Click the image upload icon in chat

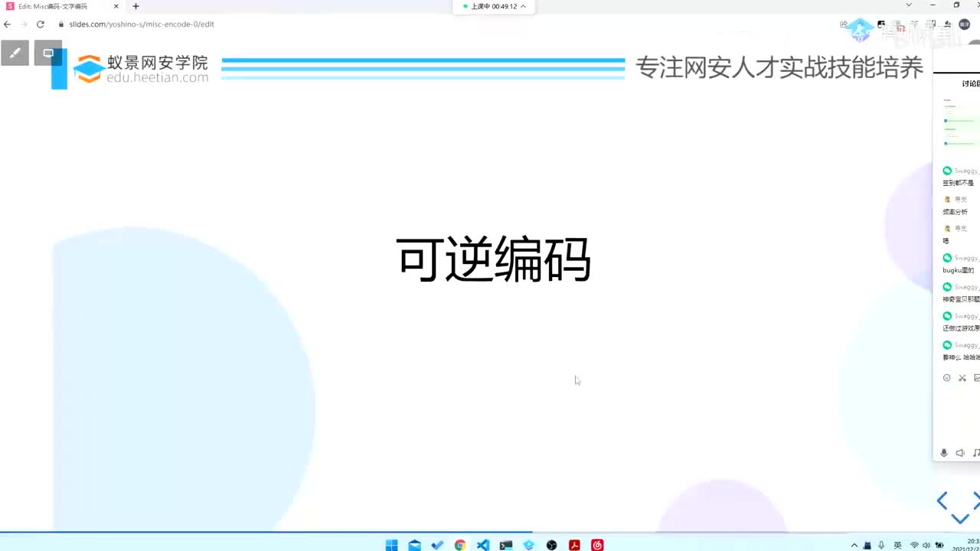(977, 378)
